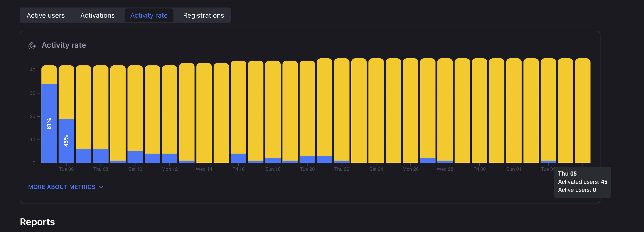Click the Thu 05 tooltip heading

pos(567,174)
